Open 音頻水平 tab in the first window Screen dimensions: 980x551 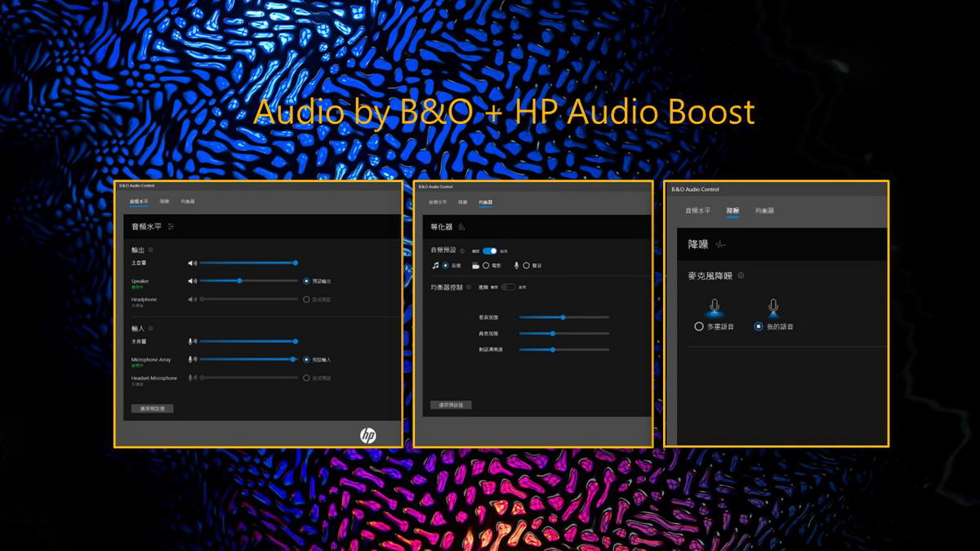point(139,201)
